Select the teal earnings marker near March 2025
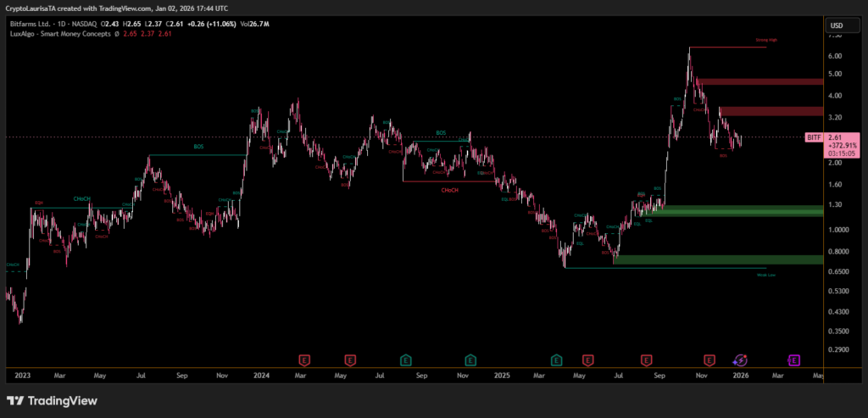 coord(557,359)
